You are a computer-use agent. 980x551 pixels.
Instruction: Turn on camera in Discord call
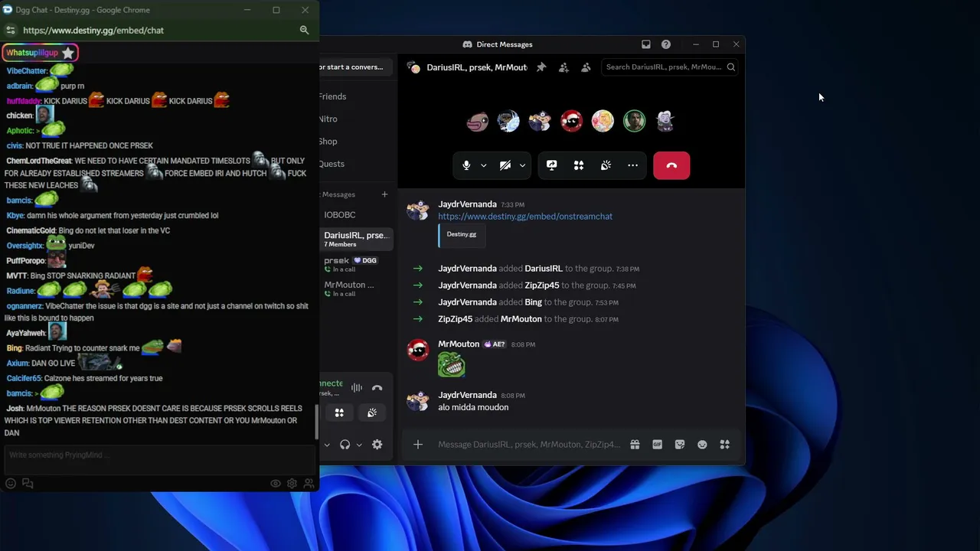point(505,165)
